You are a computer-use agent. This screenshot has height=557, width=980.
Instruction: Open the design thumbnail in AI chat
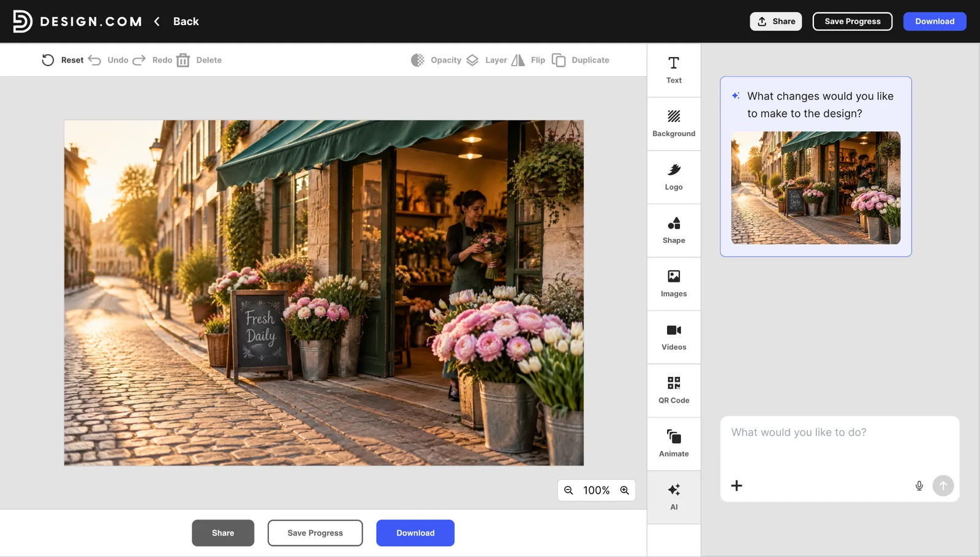click(816, 188)
